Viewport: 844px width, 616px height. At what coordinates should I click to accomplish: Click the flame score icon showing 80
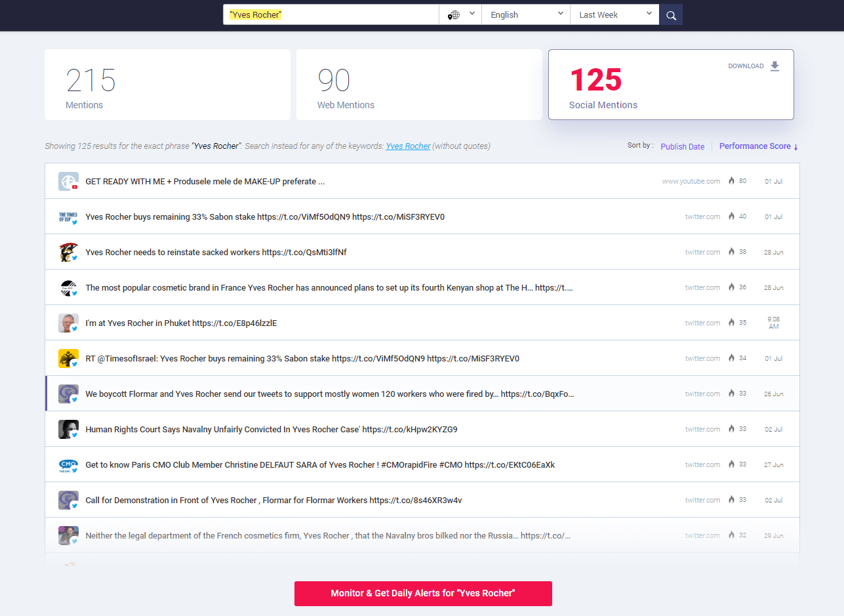pos(733,181)
